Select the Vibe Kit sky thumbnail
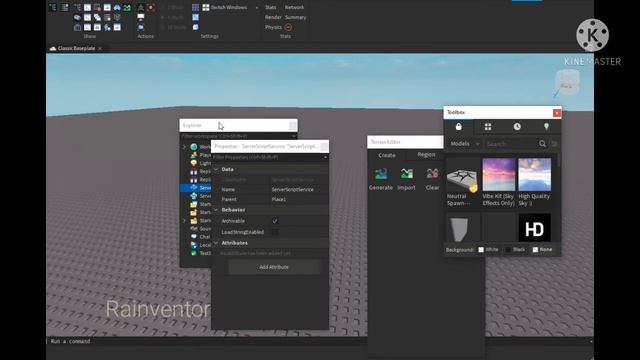The width and height of the screenshot is (640, 360). (499, 174)
